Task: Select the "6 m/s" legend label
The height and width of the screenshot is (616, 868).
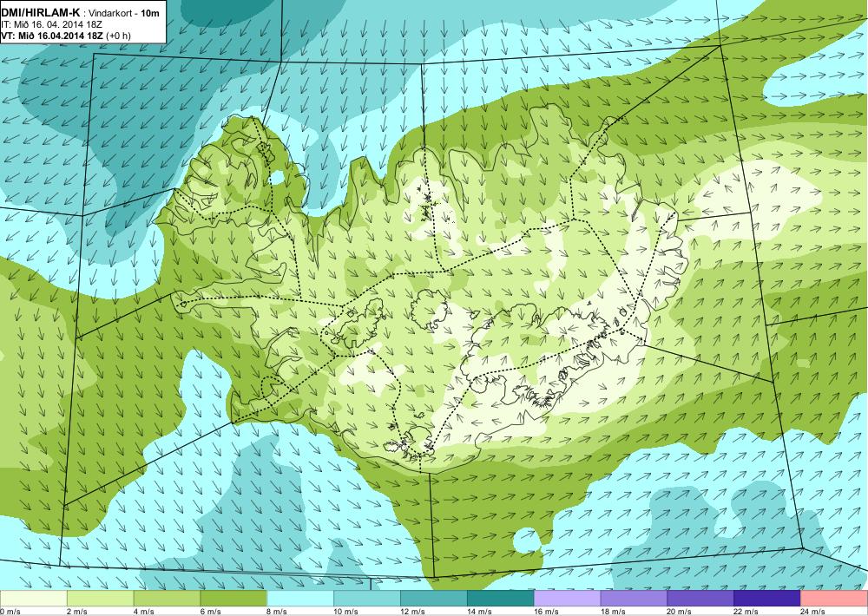Action: (x=210, y=612)
